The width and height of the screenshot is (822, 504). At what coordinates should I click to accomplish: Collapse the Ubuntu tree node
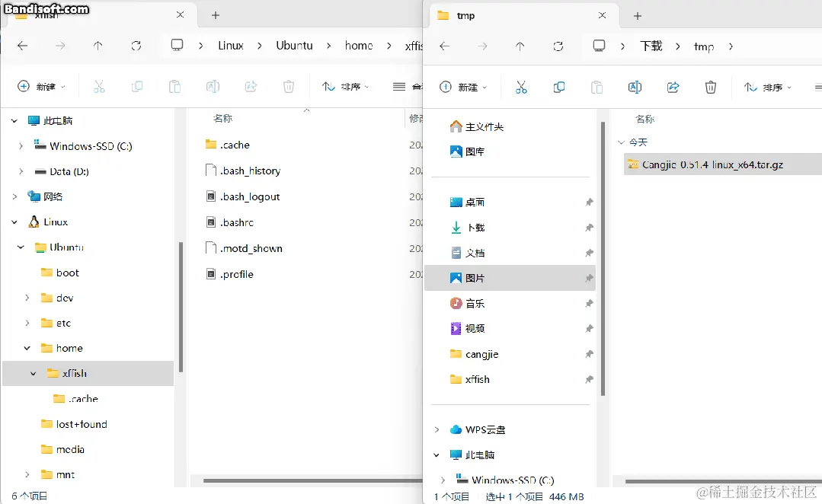21,247
